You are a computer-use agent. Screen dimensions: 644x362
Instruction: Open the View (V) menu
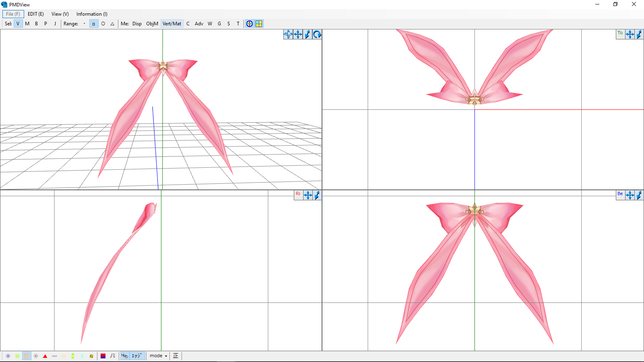coord(60,14)
